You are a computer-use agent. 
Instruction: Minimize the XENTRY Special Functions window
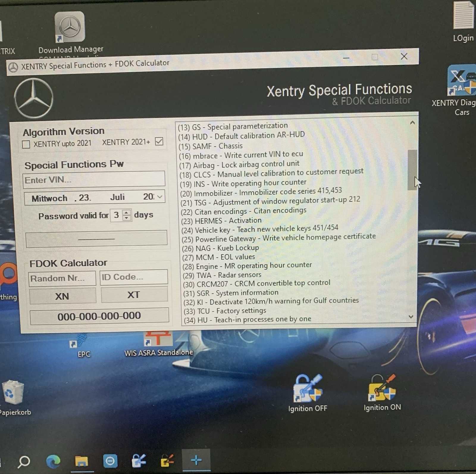346,58
